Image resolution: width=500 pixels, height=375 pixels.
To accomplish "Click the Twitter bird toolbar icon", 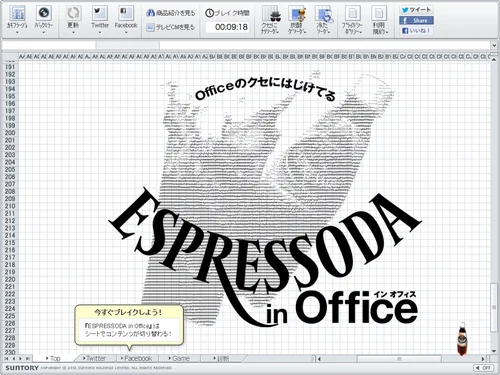I will (100, 13).
